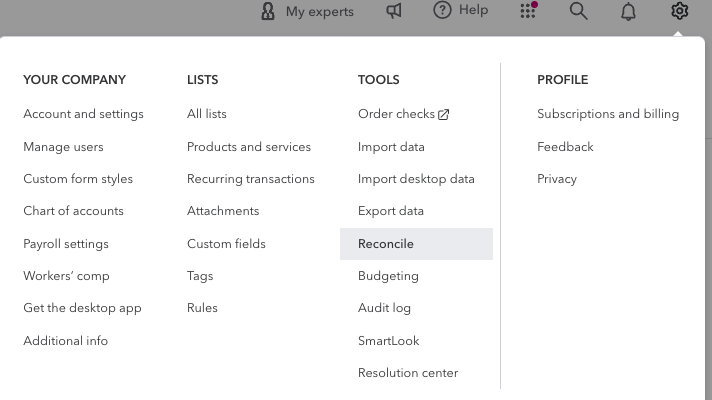Open All lists
712x400 pixels.
(207, 114)
